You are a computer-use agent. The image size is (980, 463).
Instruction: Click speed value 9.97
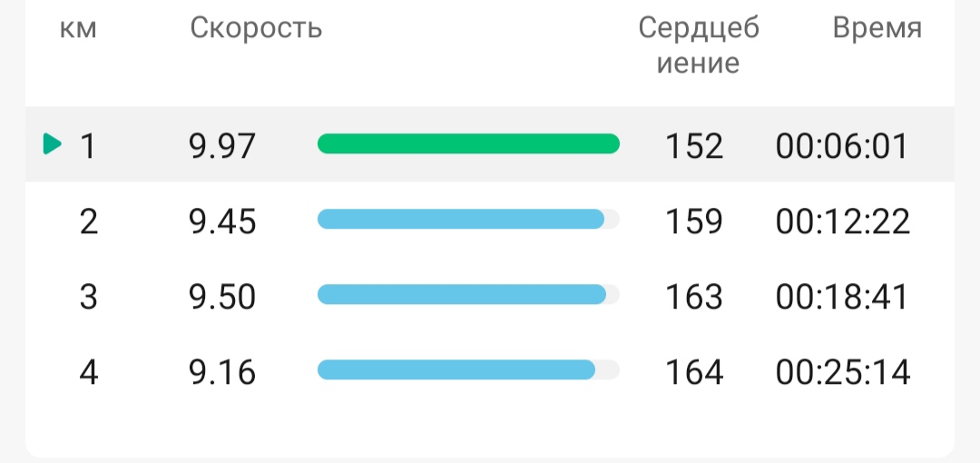222,146
